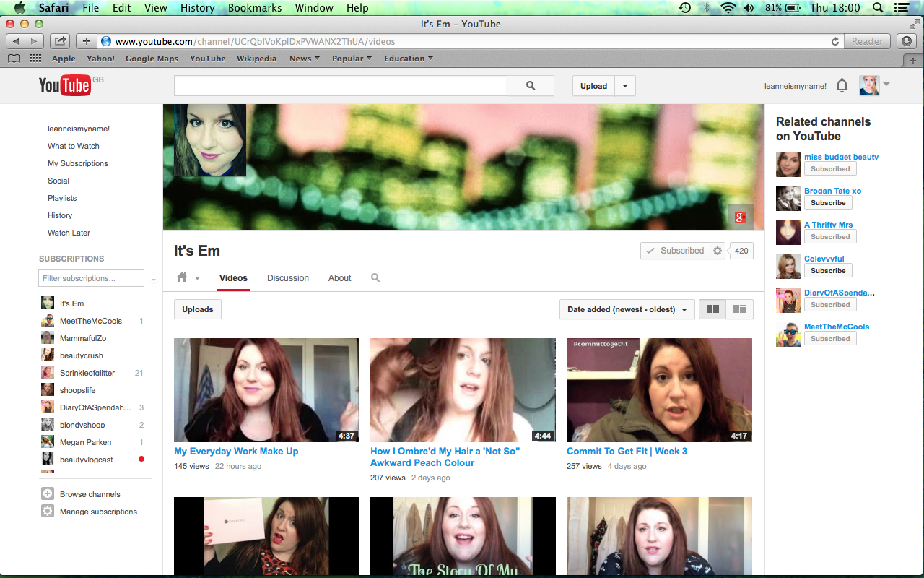Select the Videos tab

(233, 278)
